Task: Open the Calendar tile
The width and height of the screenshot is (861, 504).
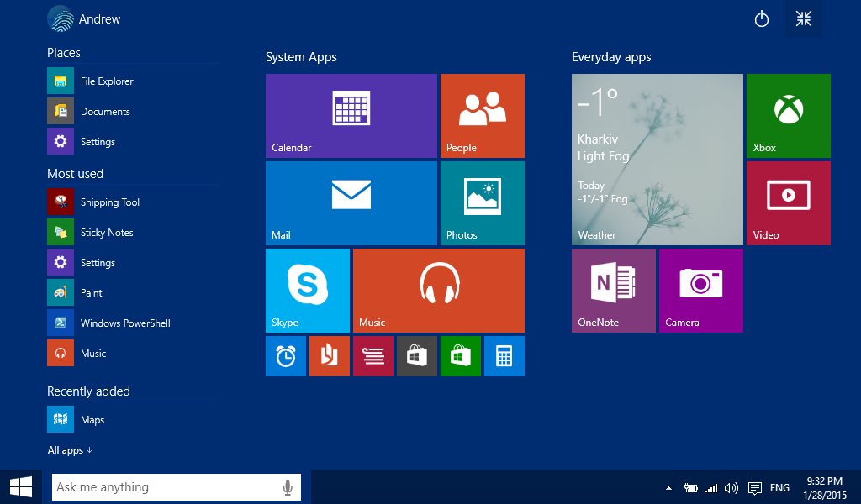Action: click(351, 116)
